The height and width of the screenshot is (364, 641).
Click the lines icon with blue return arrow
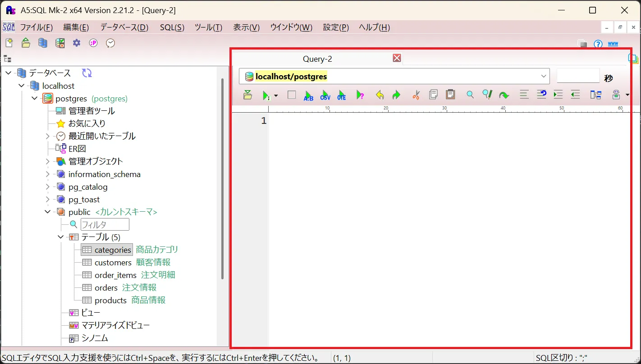coord(541,95)
